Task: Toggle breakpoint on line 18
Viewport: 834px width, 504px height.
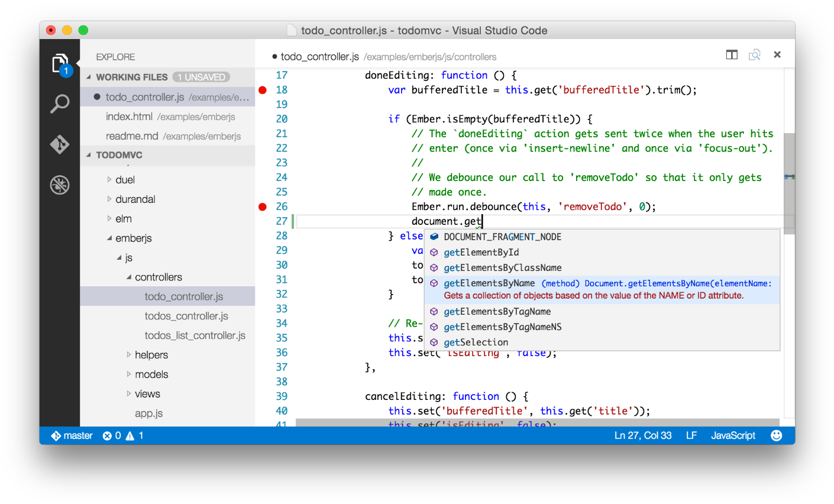Action: click(263, 90)
